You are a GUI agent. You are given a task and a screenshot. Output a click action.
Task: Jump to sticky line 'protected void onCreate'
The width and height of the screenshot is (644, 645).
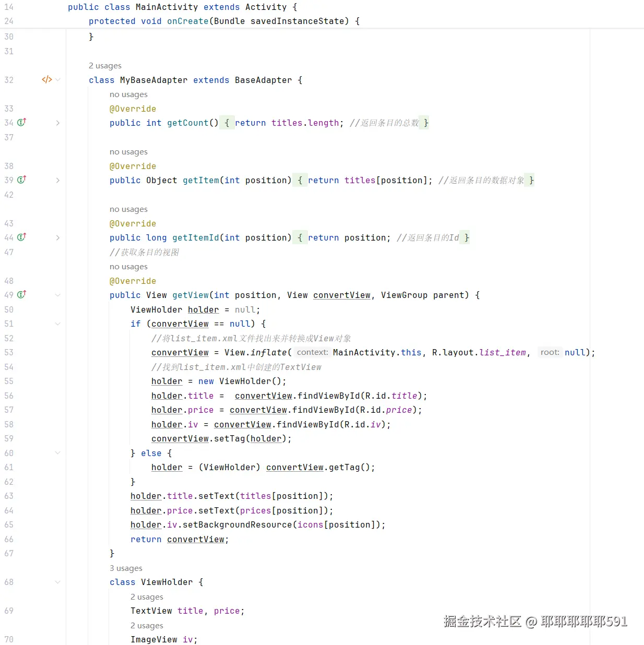pos(224,21)
